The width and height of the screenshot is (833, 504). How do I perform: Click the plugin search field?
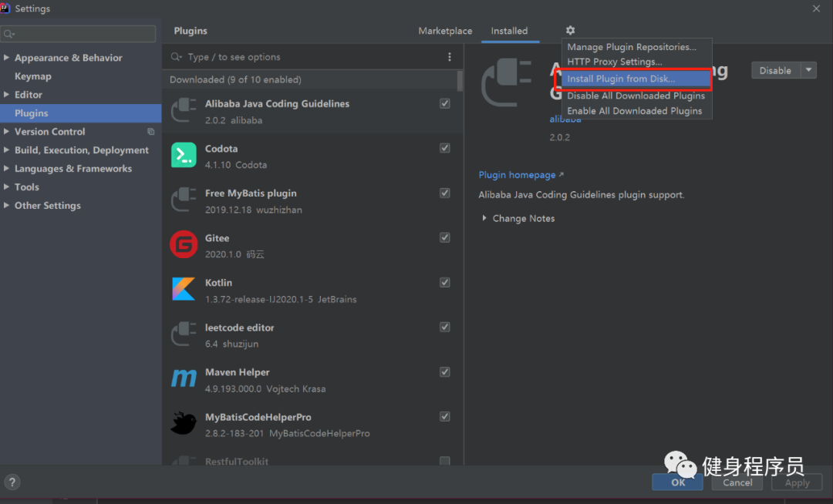point(313,57)
